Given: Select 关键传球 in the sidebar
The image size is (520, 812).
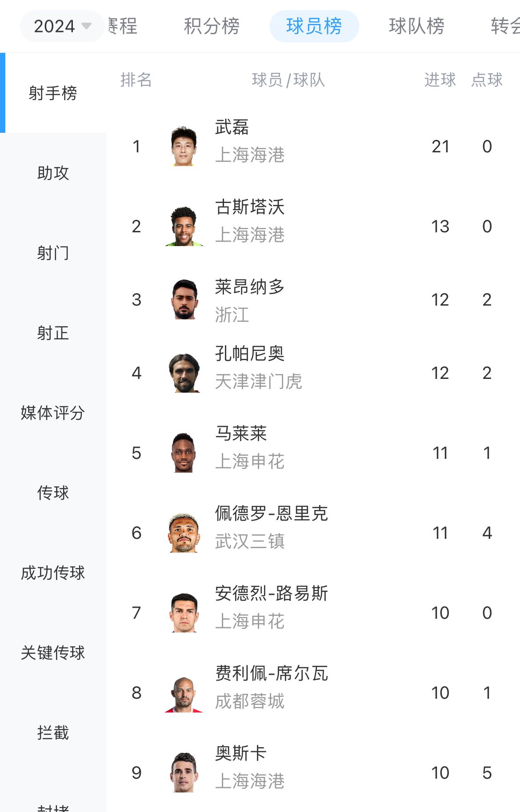Looking at the screenshot, I should [53, 653].
